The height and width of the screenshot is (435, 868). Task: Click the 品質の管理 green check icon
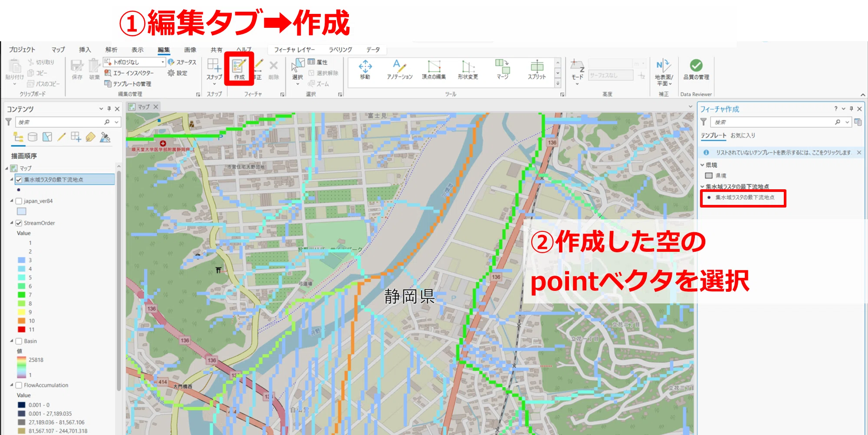click(x=696, y=66)
